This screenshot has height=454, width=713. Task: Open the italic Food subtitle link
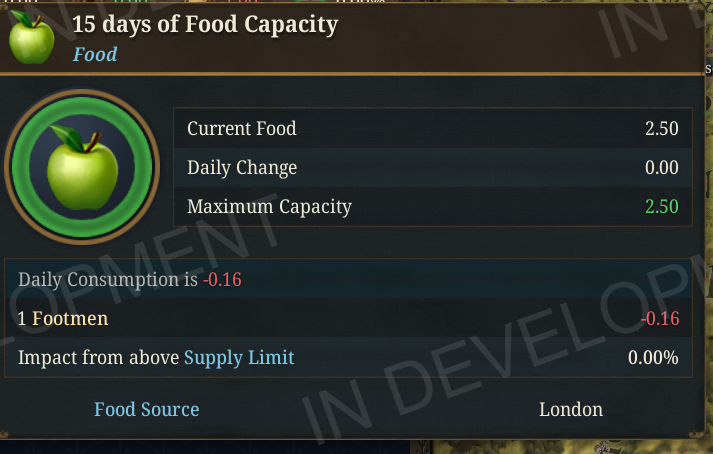pyautogui.click(x=95, y=54)
